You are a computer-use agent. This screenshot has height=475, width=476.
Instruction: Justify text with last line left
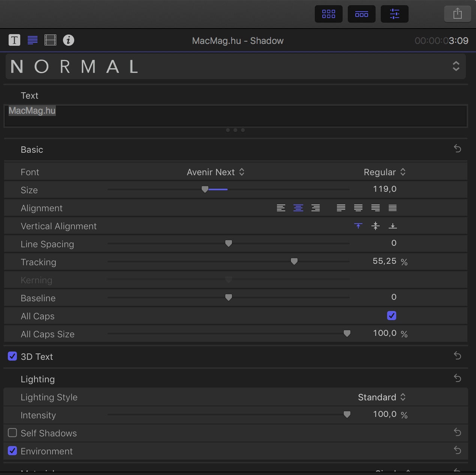[341, 208]
